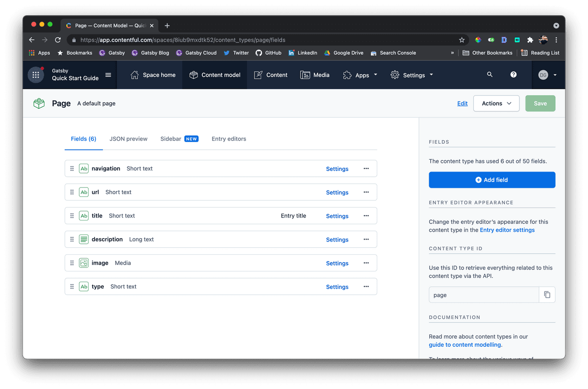The image size is (588, 389).
Task: Open the Entry editors tab
Action: (229, 139)
